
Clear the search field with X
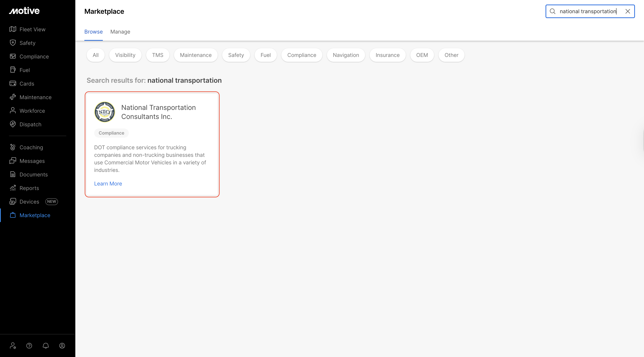[628, 11]
